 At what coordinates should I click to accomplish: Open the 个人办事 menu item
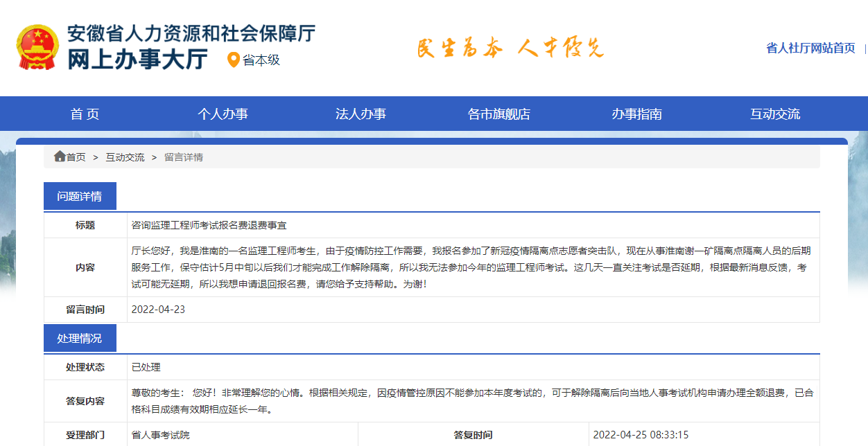pos(223,114)
